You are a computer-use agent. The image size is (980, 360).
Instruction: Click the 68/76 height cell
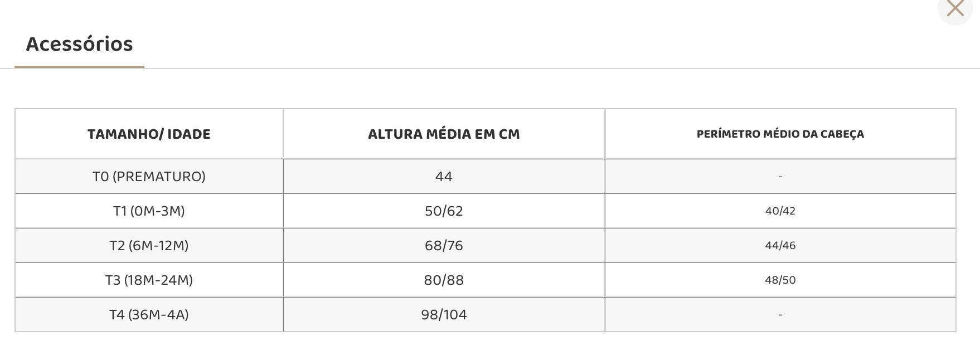click(444, 246)
